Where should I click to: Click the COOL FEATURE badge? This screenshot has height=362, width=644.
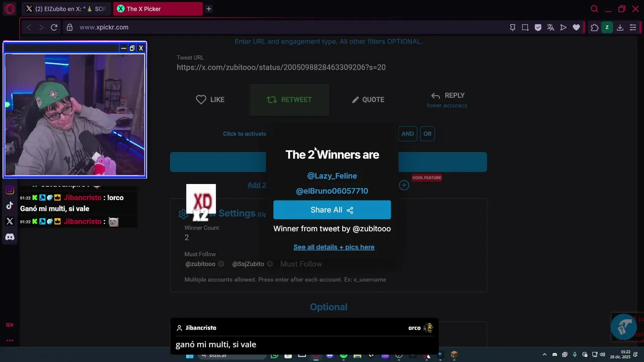pos(427,177)
